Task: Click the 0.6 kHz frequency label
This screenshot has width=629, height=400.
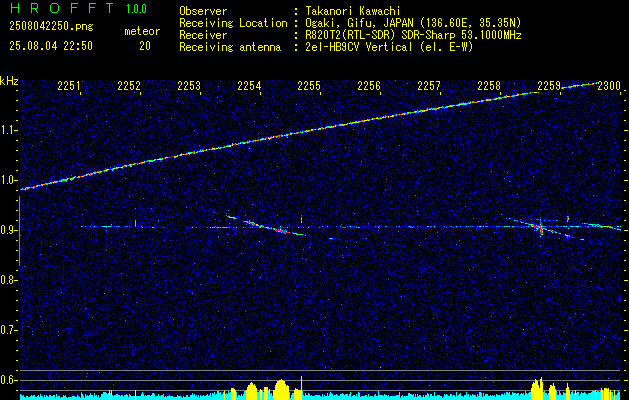Action: [x=8, y=380]
